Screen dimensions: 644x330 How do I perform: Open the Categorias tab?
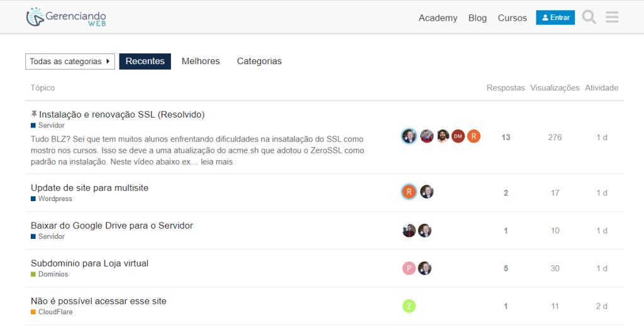[259, 62]
